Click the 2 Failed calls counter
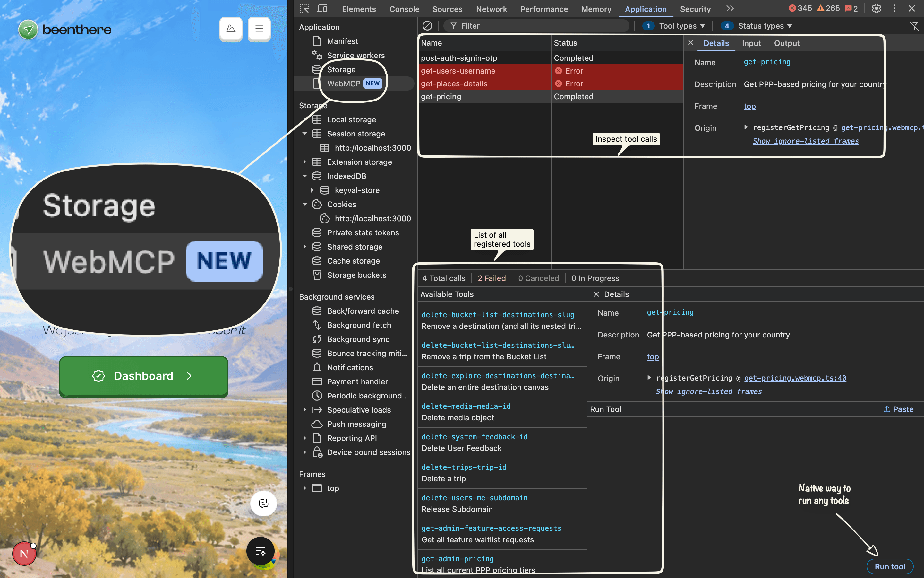924x578 pixels. click(492, 278)
